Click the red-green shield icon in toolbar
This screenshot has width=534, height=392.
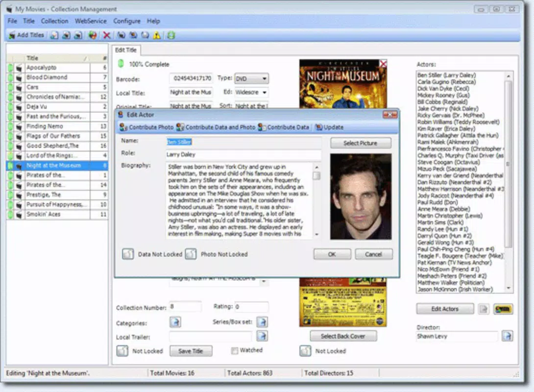(92, 35)
